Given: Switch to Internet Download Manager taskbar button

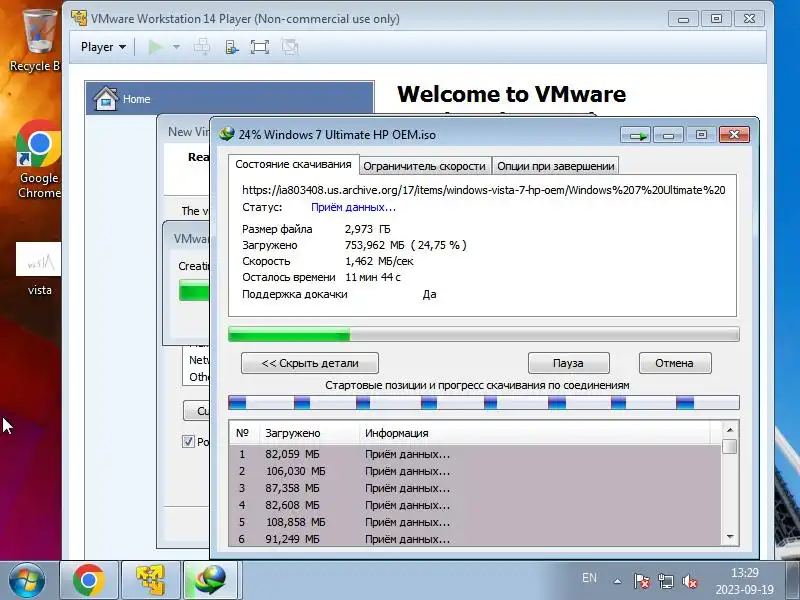Looking at the screenshot, I should [x=210, y=580].
